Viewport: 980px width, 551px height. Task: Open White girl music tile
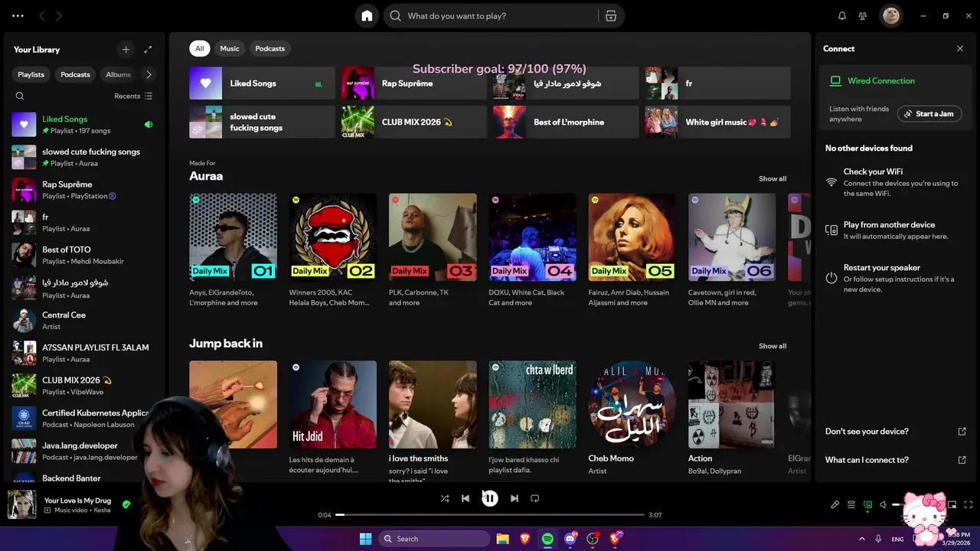tap(717, 122)
